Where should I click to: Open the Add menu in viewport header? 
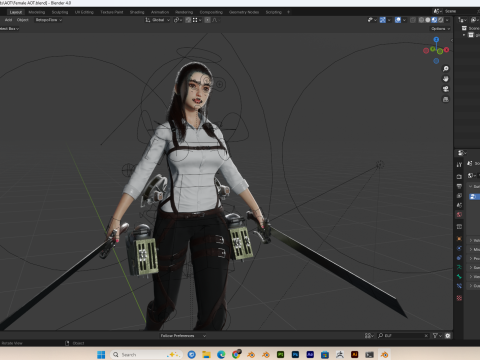[8, 20]
